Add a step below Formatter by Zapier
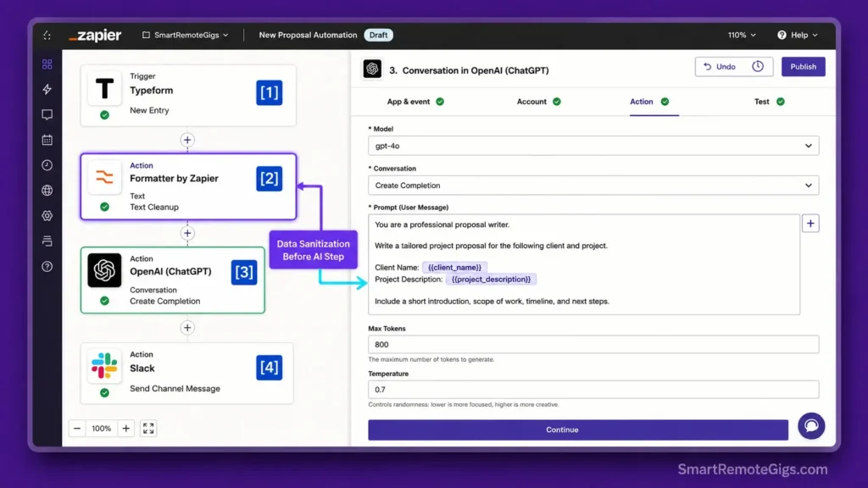The height and width of the screenshot is (488, 868). [x=187, y=233]
